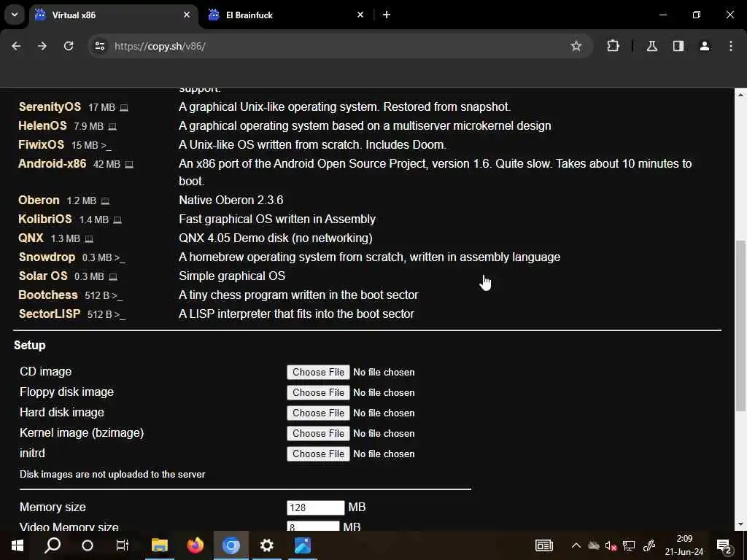
Task: Toggle the browser side panel
Action: pos(678,46)
